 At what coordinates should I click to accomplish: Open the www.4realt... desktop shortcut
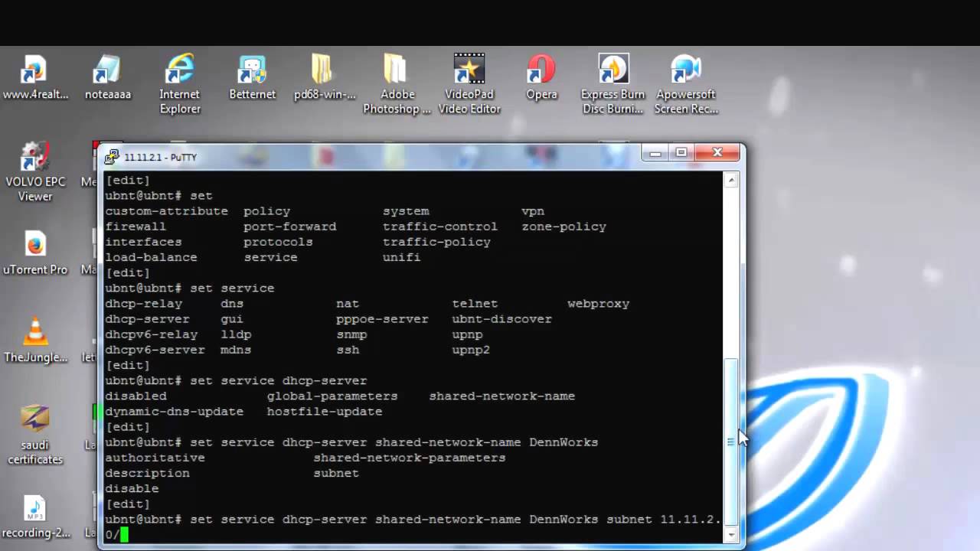pos(35,77)
